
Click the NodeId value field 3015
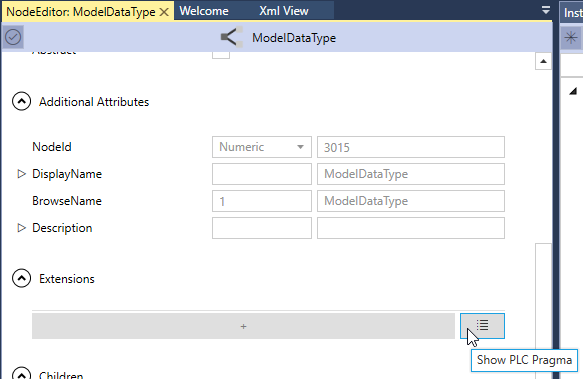[411, 147]
